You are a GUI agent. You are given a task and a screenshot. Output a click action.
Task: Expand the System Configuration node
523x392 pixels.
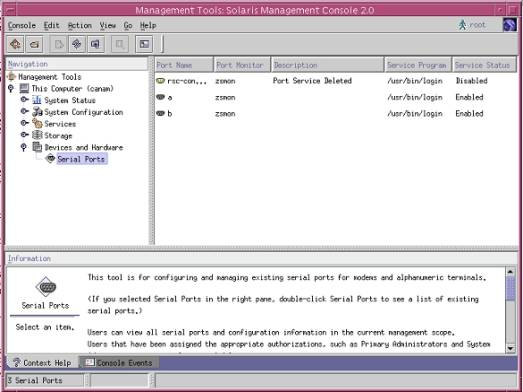click(x=24, y=111)
